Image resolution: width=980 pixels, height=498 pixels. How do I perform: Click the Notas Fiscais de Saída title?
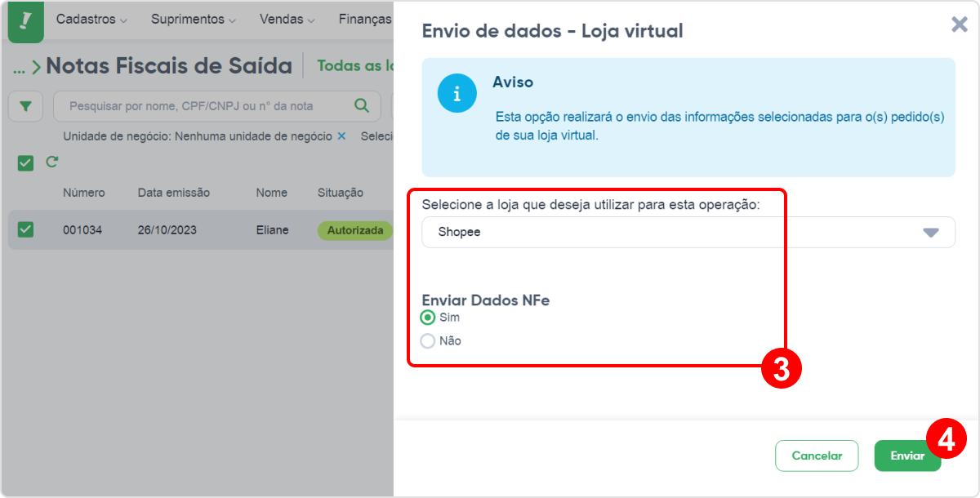[x=169, y=66]
